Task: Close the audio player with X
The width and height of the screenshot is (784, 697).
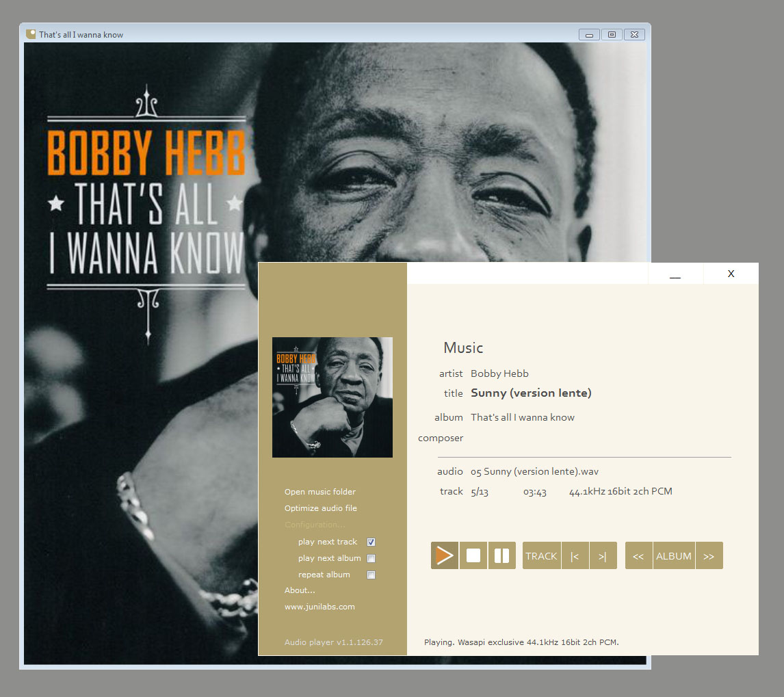Action: coord(731,274)
